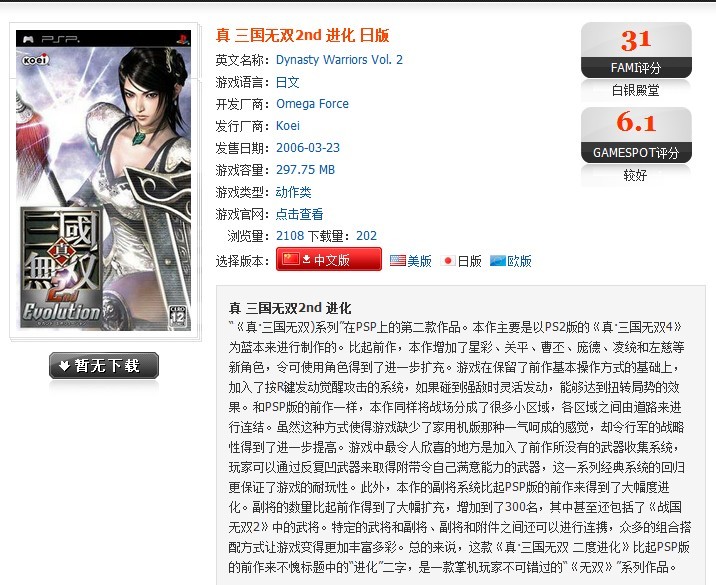Click the 暂无下载 button under cover
Screen dimensions: 716x585
pos(104,365)
